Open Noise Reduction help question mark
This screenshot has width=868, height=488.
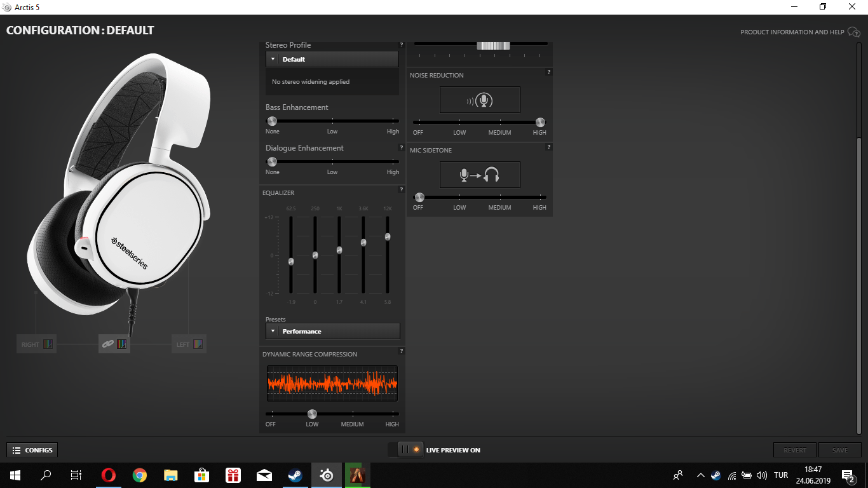549,72
